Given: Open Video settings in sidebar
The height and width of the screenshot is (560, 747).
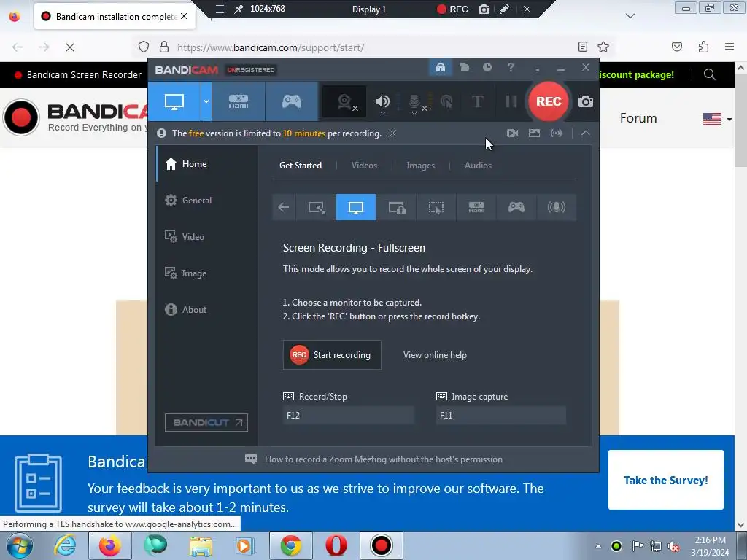Looking at the screenshot, I should point(206,237).
